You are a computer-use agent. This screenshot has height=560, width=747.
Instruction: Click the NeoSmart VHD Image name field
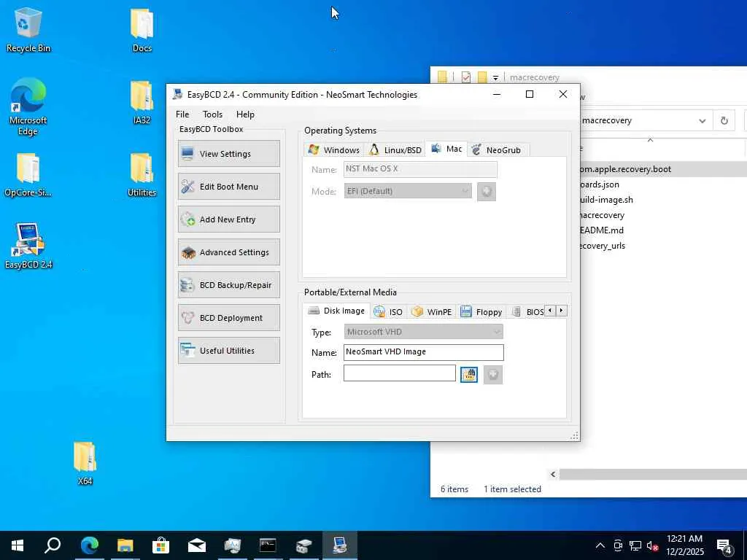[x=424, y=352]
